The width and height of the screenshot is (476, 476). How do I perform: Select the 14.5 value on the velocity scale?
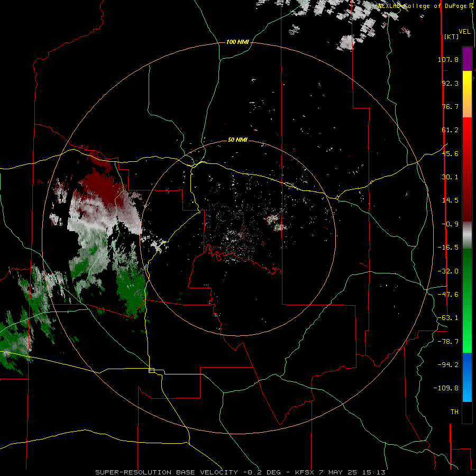(450, 200)
